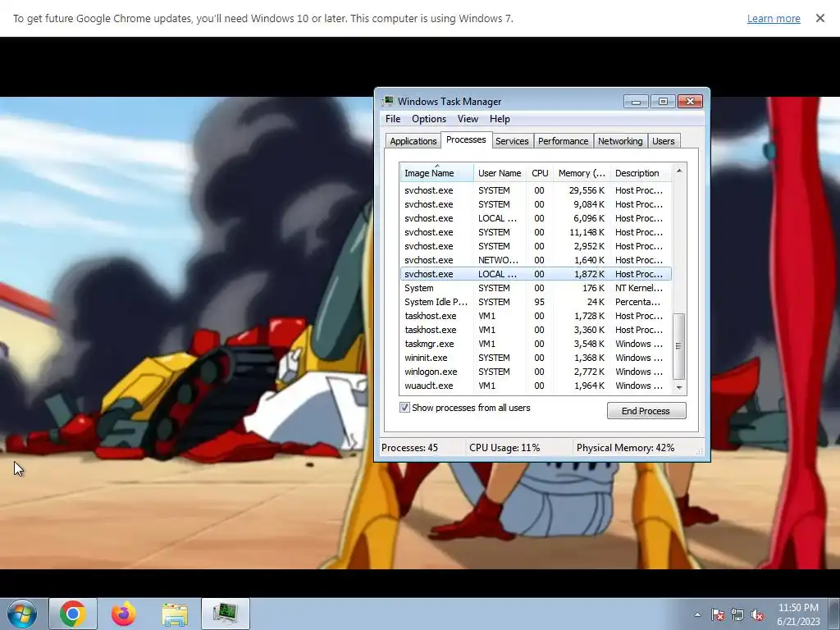Select taskhost.exe using 3,360 K memory
Image resolution: width=840 pixels, height=630 pixels.
click(x=536, y=330)
